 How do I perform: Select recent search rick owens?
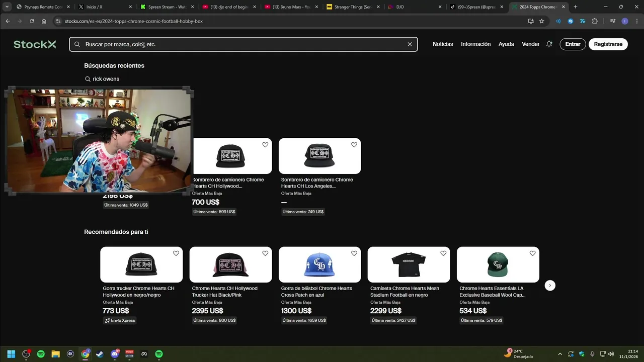click(102, 79)
